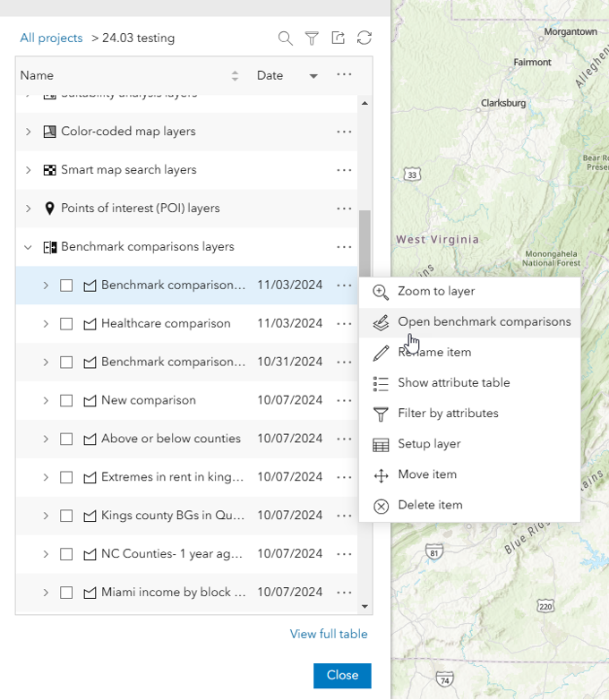This screenshot has width=609, height=700.
Task: Select Open benchmark comparisons menu item
Action: pyautogui.click(x=484, y=321)
